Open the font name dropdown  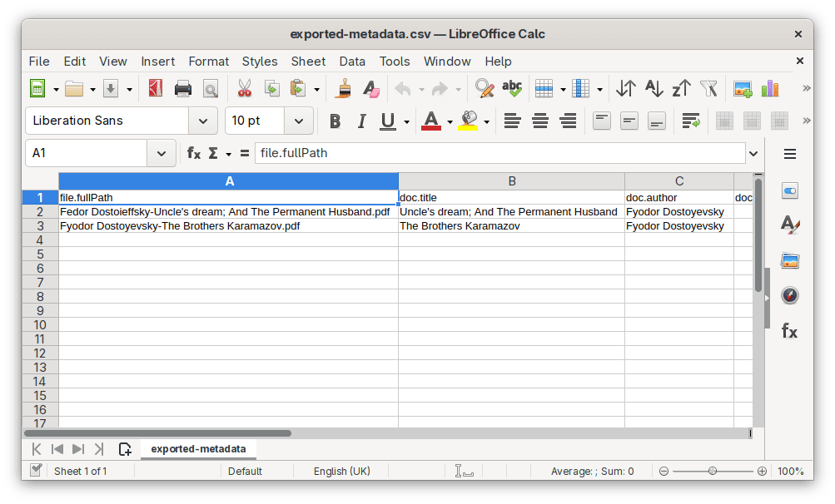(x=202, y=121)
